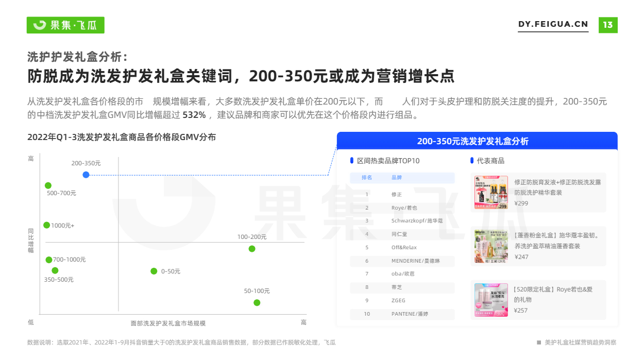
Task: Click the 同比增幅 vertical axis label
Action: (x=31, y=240)
